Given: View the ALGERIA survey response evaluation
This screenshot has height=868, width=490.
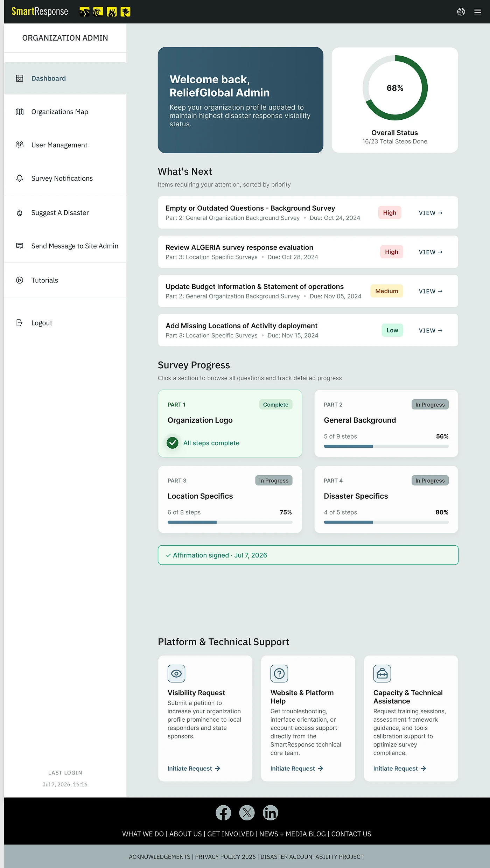Looking at the screenshot, I should pos(431,252).
